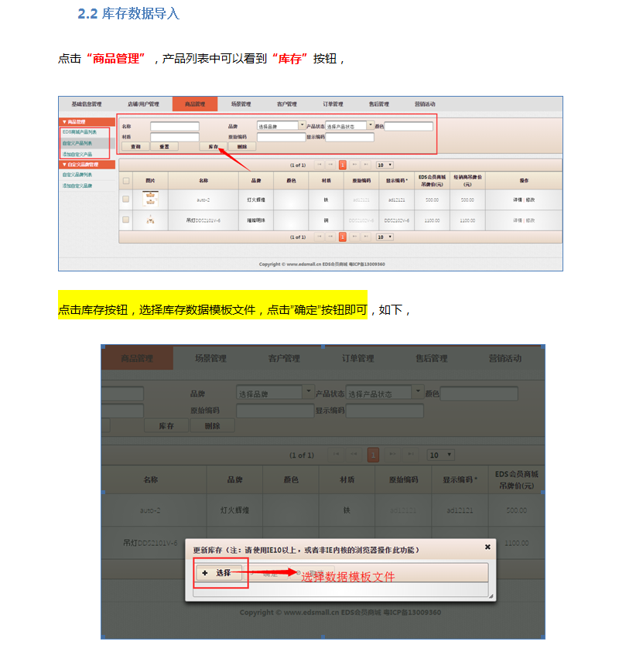Click 删除 button in the upper screenshot
Screen dimensions: 619x672
tap(242, 147)
